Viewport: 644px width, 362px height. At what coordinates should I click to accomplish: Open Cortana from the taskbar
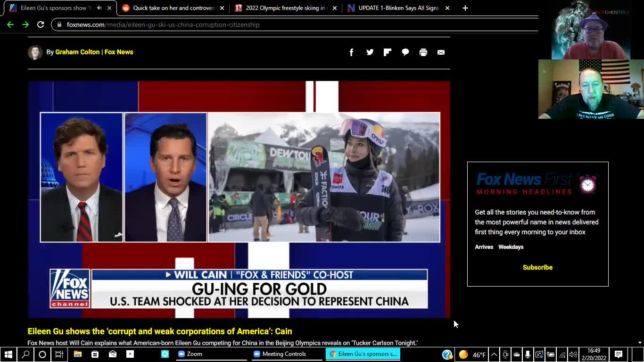(x=42, y=354)
